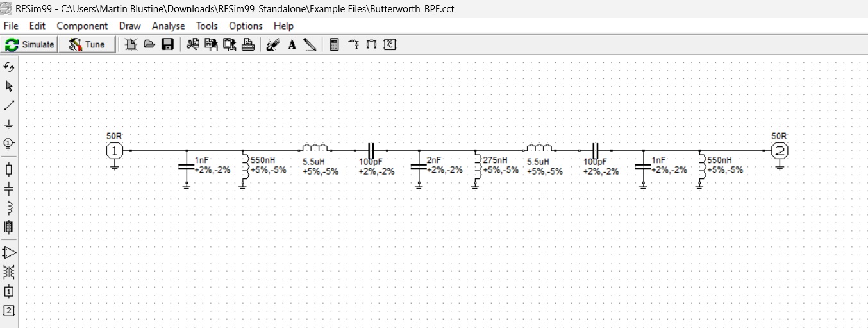868x328 pixels.
Task: Click the cut scissors toolbar icon
Action: (x=192, y=44)
